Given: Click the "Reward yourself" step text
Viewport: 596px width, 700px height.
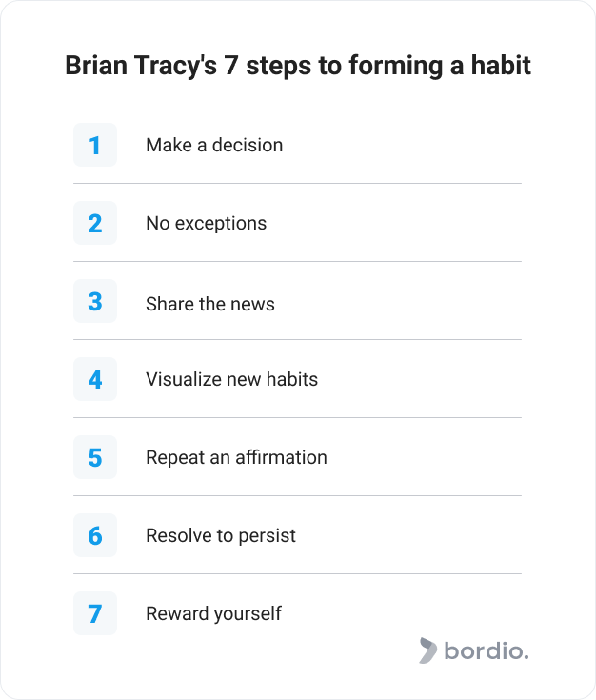Looking at the screenshot, I should 214,614.
